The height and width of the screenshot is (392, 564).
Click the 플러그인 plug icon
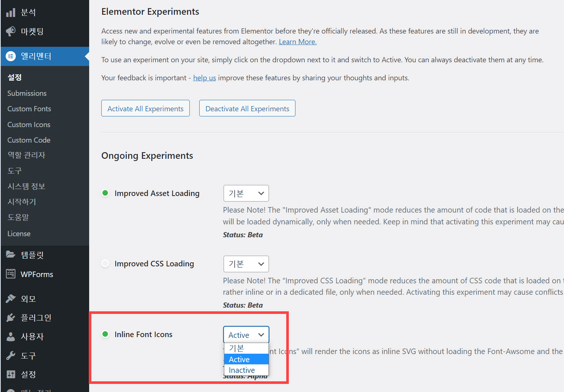(x=11, y=318)
